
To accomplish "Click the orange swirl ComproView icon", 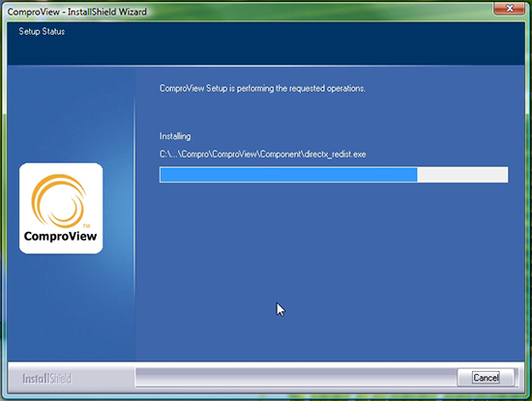I will point(58,201).
